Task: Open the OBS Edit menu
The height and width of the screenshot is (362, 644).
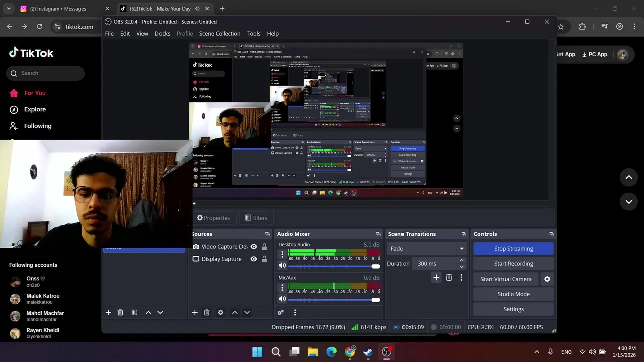Action: point(125,33)
